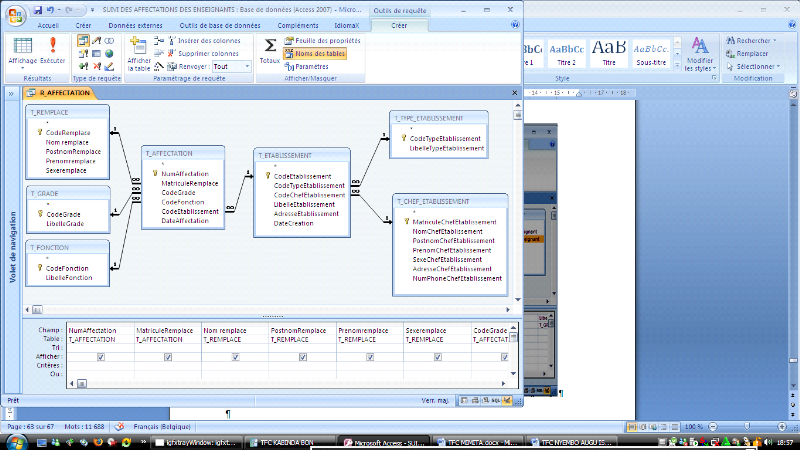Uncheck Afficher box for Nom remplace column
Image resolution: width=800 pixels, height=450 pixels.
click(x=234, y=356)
